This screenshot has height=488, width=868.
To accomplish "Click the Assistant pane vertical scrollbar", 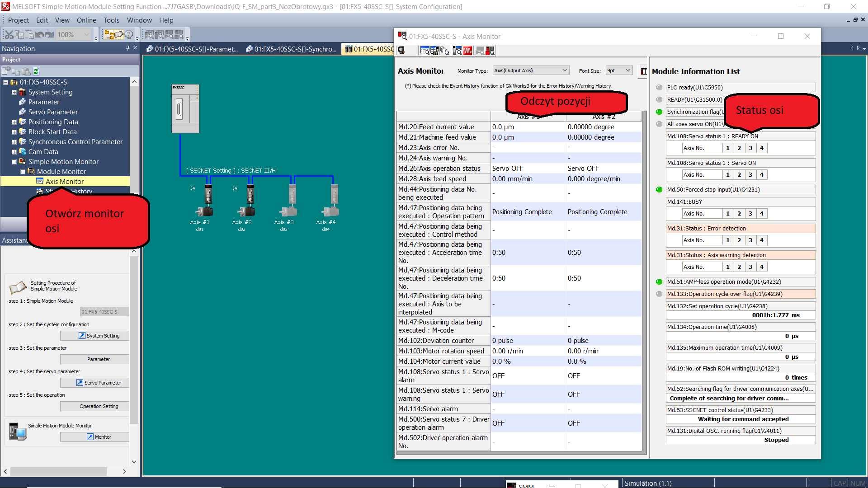I will 134,356.
